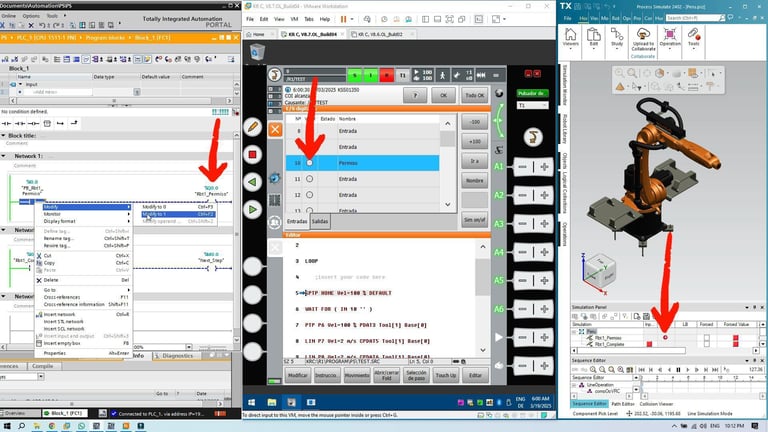Collapse Input section in Block_1 interface table
Viewport: 768px width, 432px height.
[20, 84]
